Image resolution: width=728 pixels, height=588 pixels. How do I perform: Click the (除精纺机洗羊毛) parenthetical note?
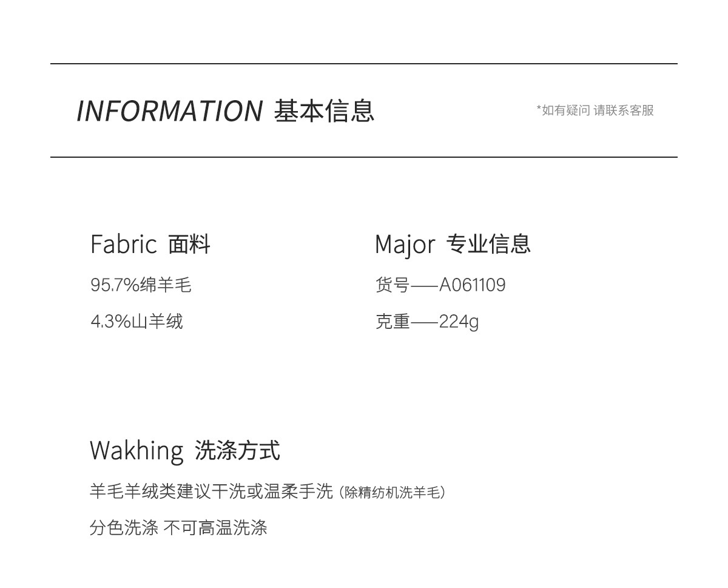pyautogui.click(x=393, y=492)
